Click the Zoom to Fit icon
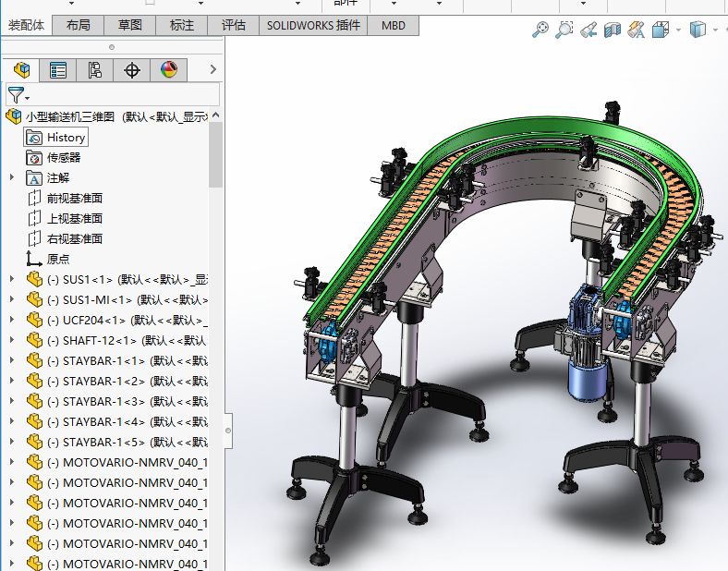The height and width of the screenshot is (571, 728). [x=540, y=30]
